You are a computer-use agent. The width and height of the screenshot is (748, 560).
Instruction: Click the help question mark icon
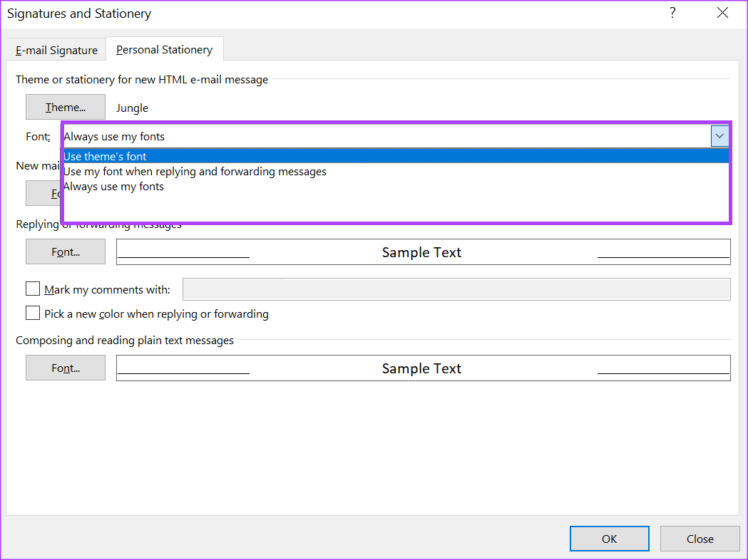672,13
